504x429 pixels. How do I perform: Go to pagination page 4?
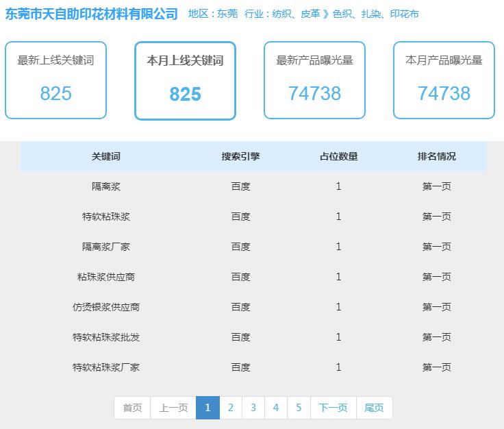click(x=276, y=408)
